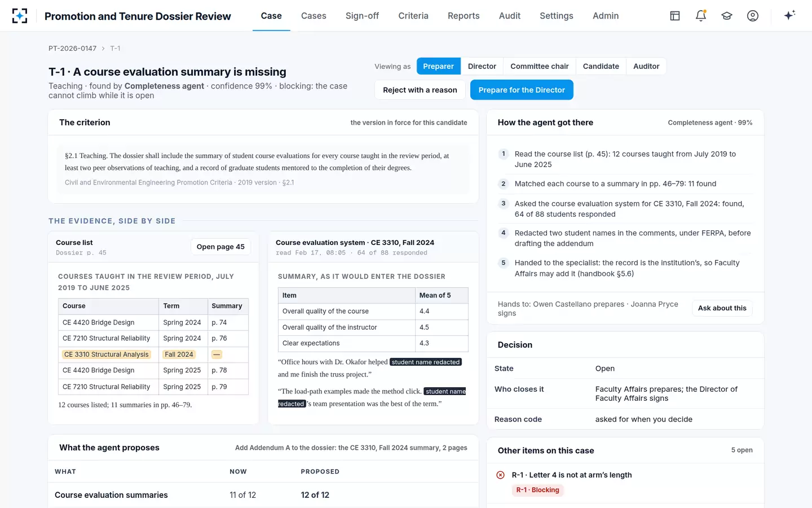Open the user account icon

click(753, 16)
